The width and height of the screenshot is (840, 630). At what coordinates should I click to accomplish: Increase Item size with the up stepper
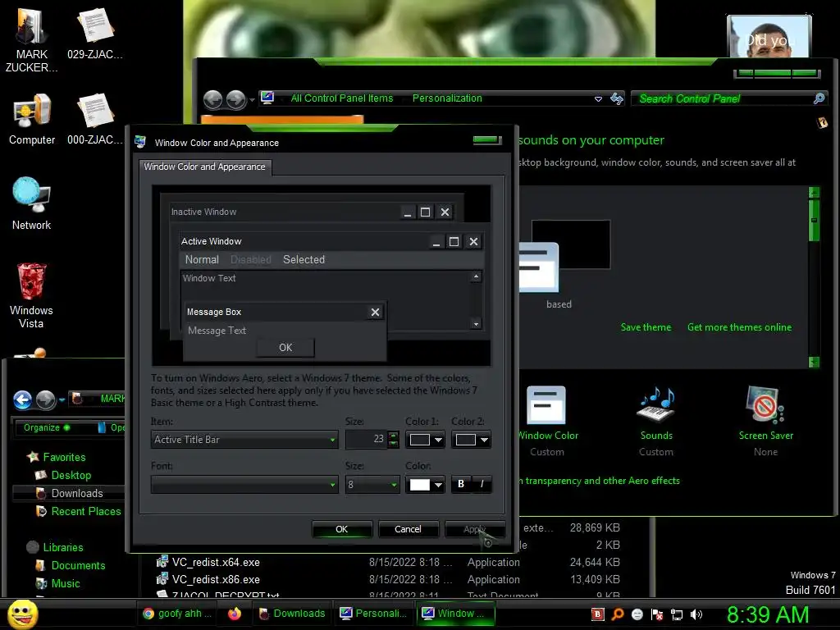[394, 435]
